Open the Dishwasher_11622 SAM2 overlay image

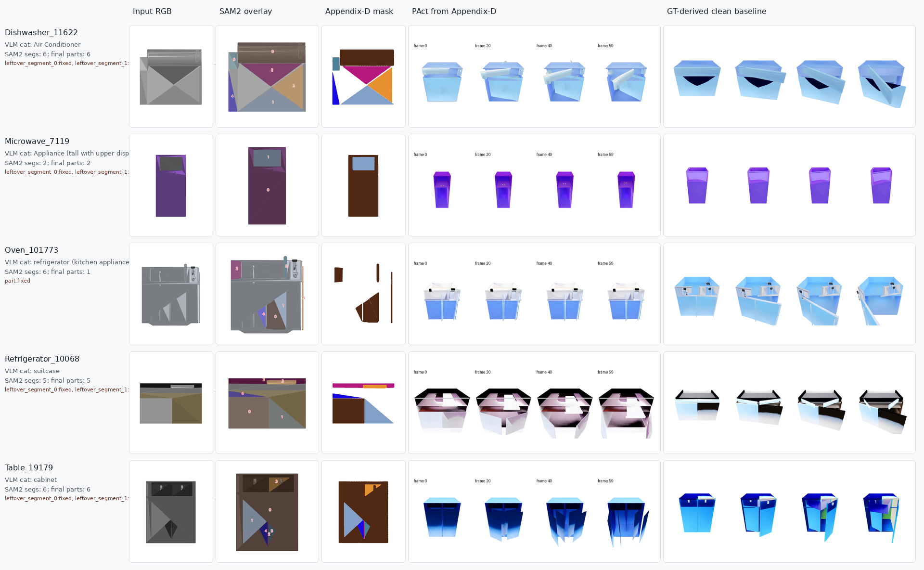(267, 77)
